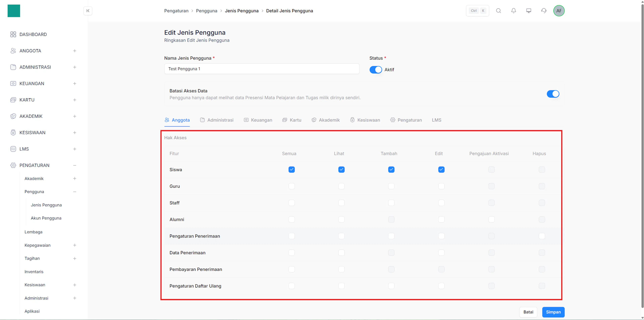
Task: Expand the KEUANGAN sidebar menu plus
Action: [74, 84]
